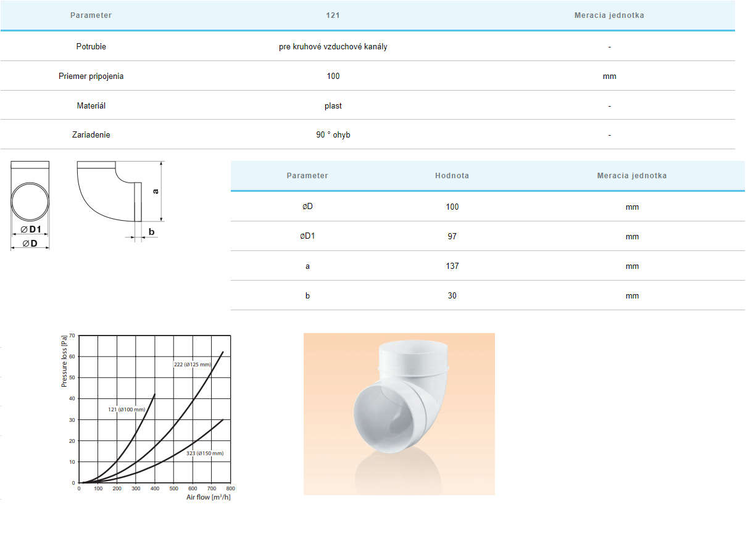The height and width of the screenshot is (560, 748).
Task: Click the 'Hodnota' column header
Action: click(x=452, y=176)
